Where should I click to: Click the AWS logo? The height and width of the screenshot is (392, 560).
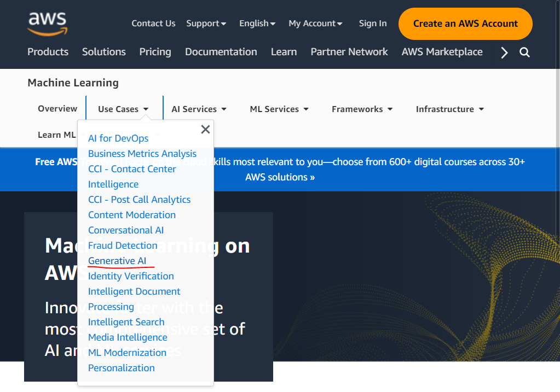tap(48, 24)
